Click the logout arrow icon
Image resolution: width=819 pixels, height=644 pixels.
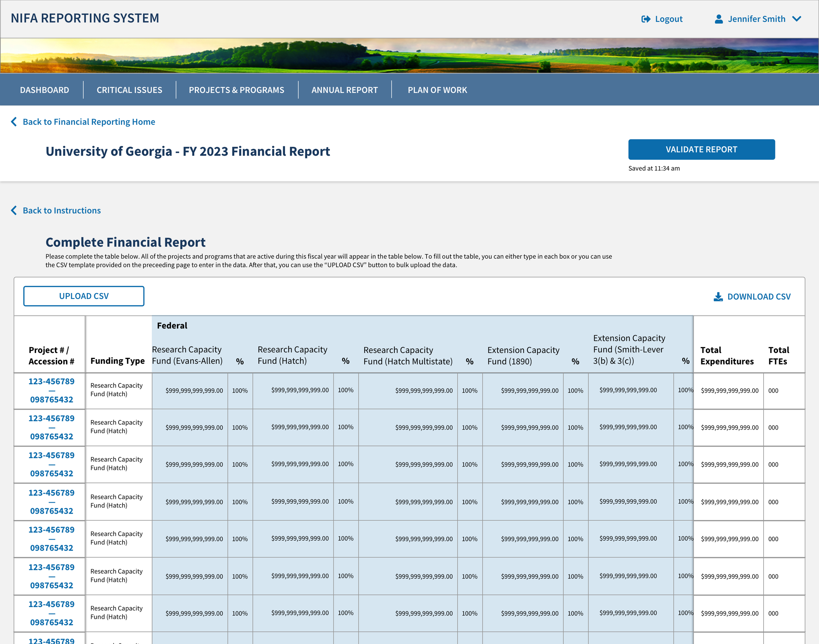(645, 19)
